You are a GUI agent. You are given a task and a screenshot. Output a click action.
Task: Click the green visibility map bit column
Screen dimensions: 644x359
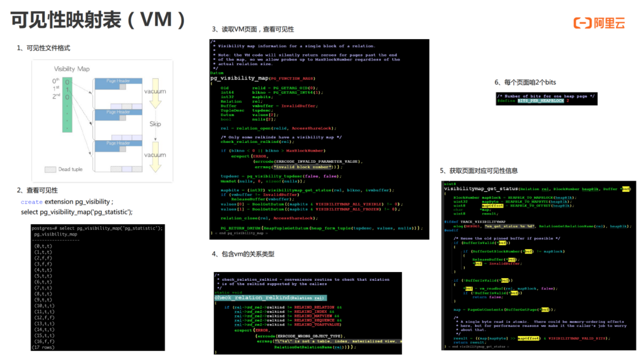click(x=67, y=105)
